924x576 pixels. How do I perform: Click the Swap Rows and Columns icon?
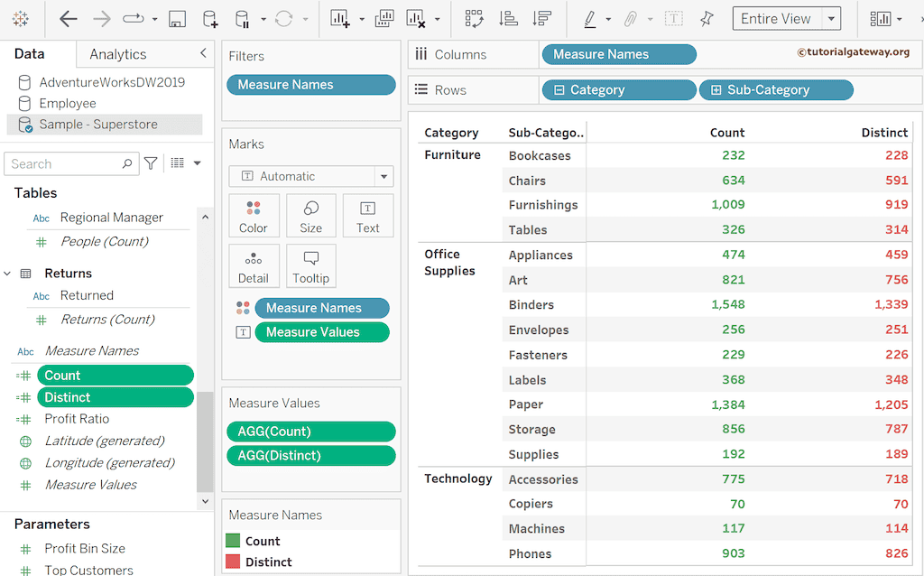tap(474, 19)
